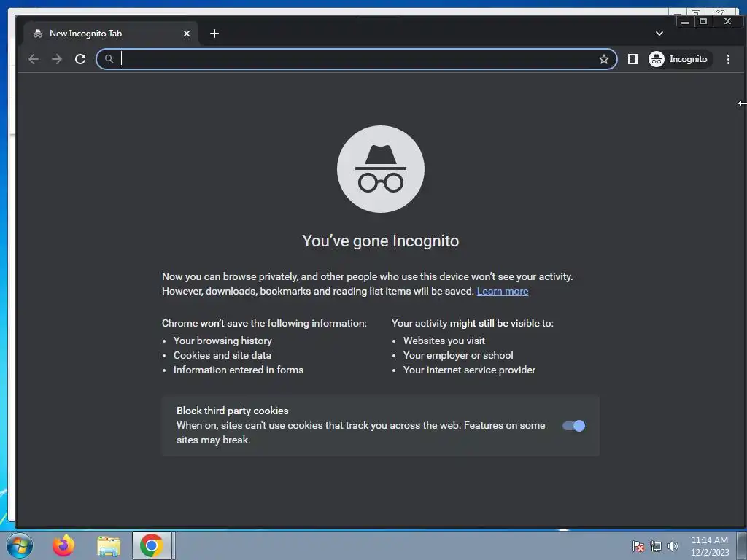Click 'Cookies and site data' list item

[222, 355]
